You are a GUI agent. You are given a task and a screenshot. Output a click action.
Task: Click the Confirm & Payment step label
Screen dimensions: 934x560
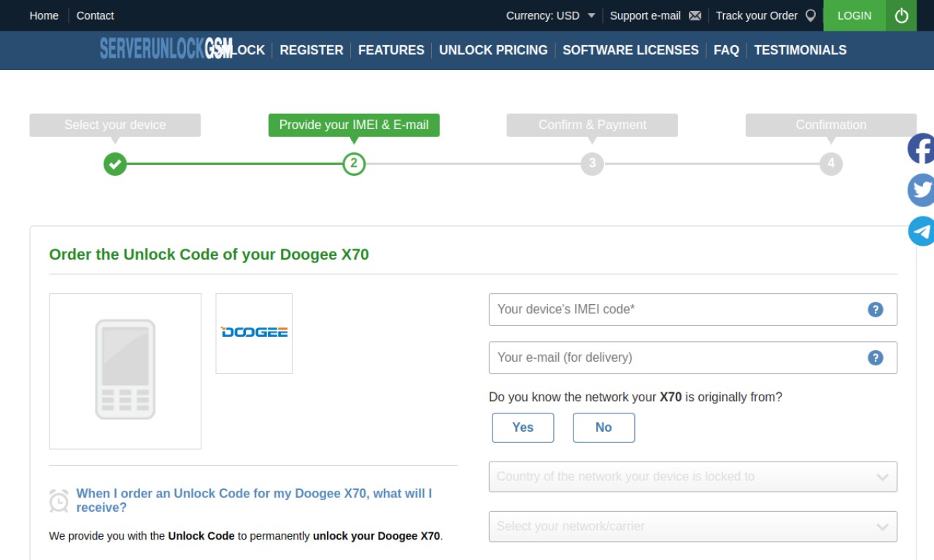pos(593,125)
